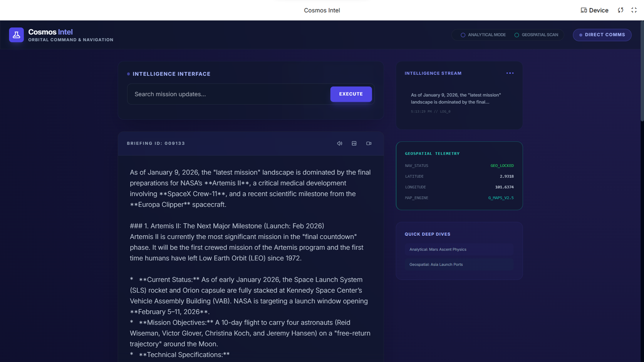Click the Quick Deep Dives heading
The height and width of the screenshot is (362, 644).
point(427,234)
